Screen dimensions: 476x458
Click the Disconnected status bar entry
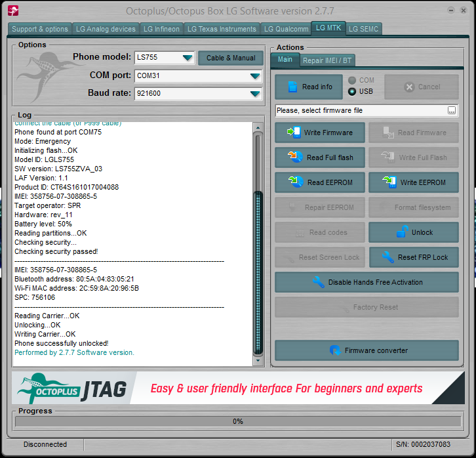pos(45,444)
